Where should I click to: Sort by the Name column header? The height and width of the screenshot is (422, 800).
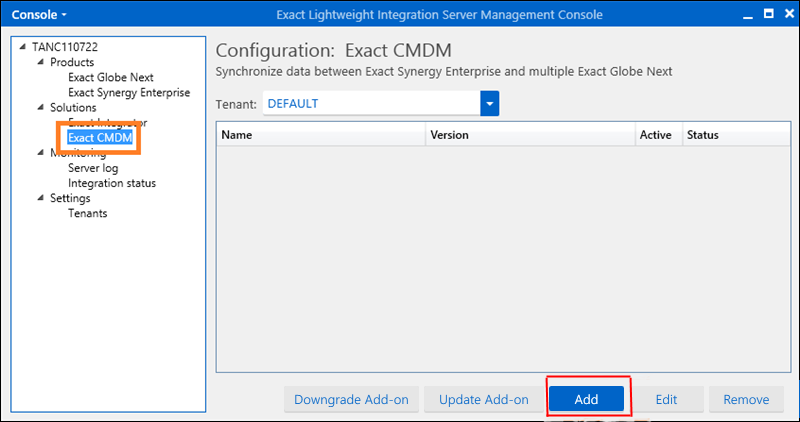pos(321,135)
